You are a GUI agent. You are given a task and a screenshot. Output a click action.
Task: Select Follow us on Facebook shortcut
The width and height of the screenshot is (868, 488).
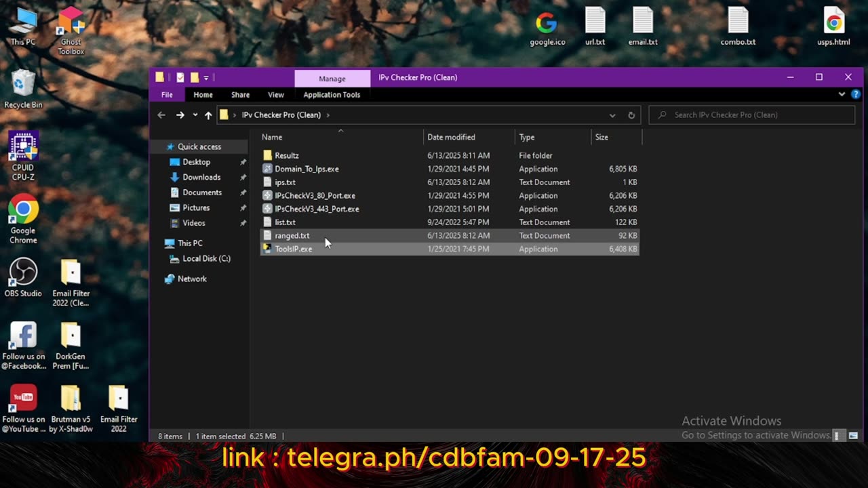(x=23, y=346)
